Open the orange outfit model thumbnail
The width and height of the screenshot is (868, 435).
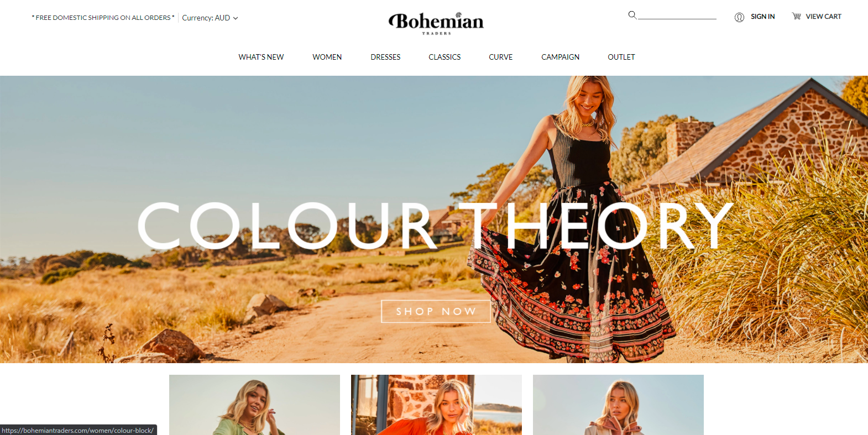coord(436,405)
